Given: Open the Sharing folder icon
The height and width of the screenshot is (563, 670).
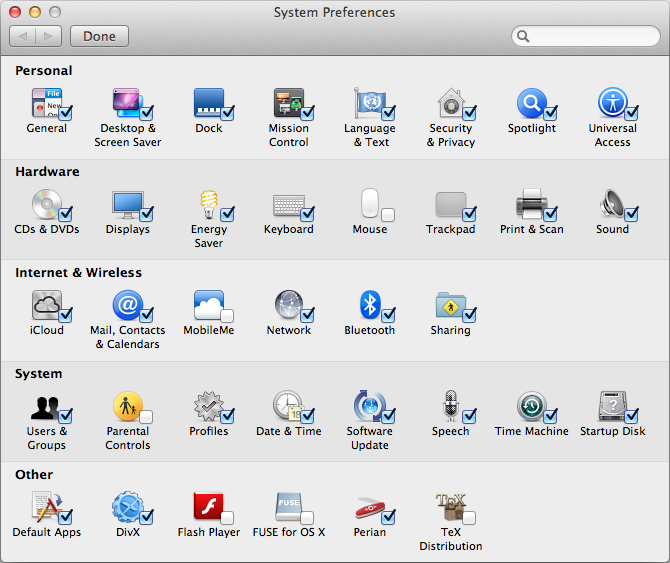Looking at the screenshot, I should tap(450, 305).
